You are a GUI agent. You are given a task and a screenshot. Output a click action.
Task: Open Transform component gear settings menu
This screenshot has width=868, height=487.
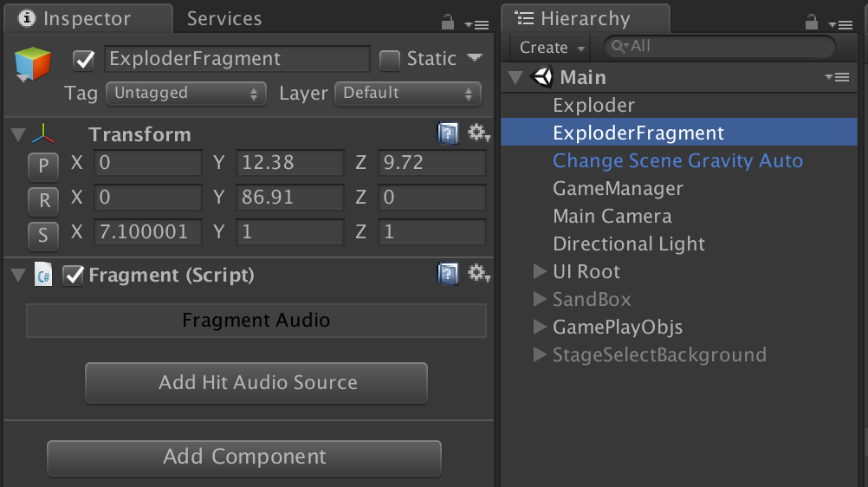(478, 133)
